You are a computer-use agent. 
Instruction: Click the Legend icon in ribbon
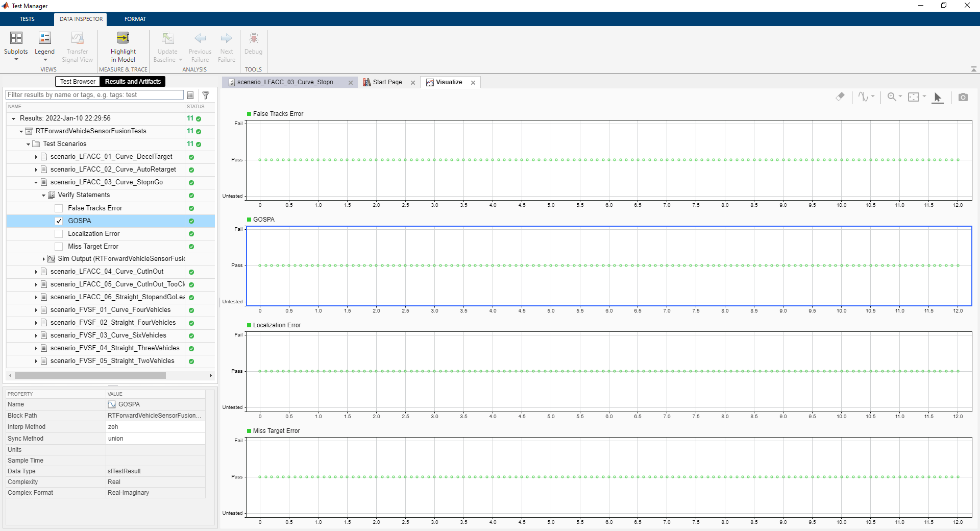click(44, 38)
